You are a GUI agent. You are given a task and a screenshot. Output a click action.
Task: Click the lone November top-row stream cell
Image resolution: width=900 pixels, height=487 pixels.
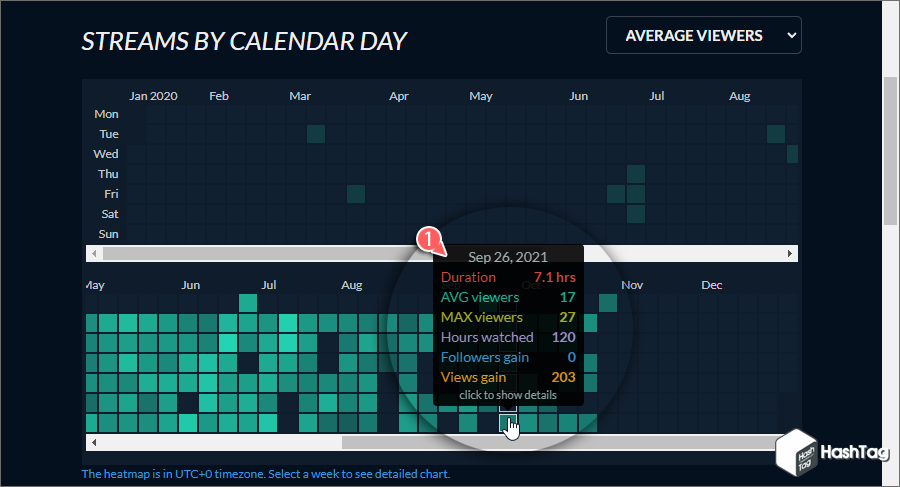[x=608, y=303]
